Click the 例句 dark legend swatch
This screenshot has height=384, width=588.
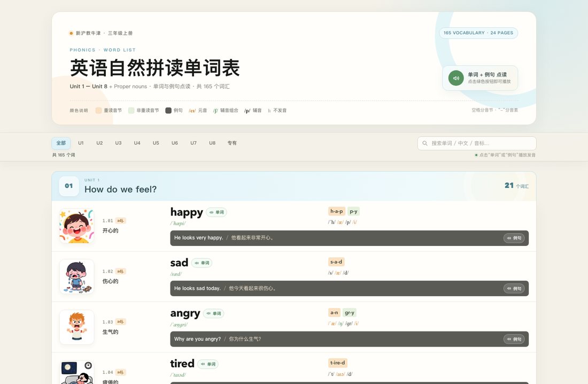(168, 110)
